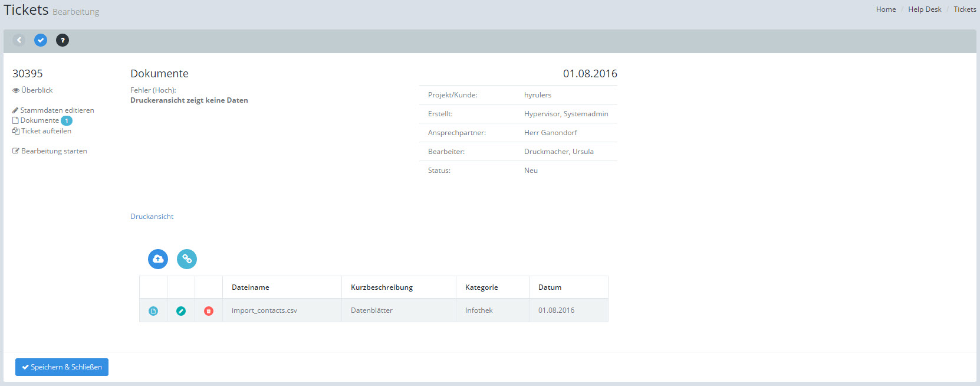Choose Ticket aufteilen in sidebar
Image resolution: width=980 pixels, height=386 pixels.
click(46, 131)
